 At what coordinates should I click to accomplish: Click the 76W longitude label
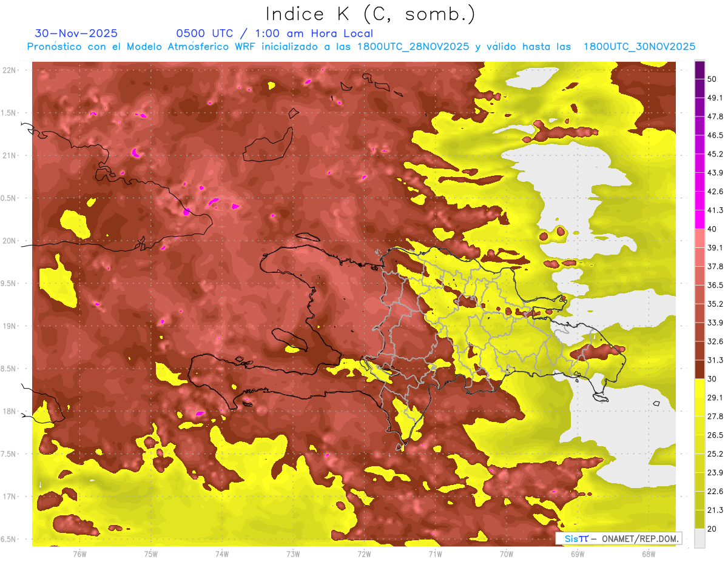79,554
